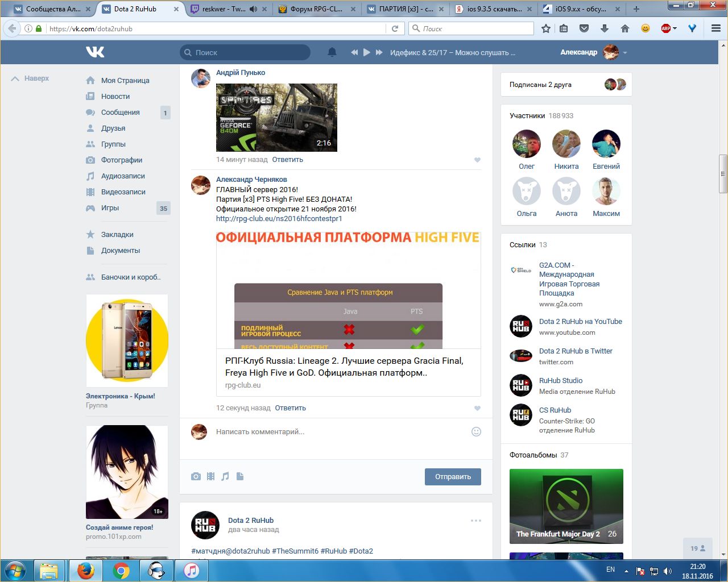728x582 pixels.
Task: Switch to Форум RPG-CL... tab
Action: (x=316, y=9)
